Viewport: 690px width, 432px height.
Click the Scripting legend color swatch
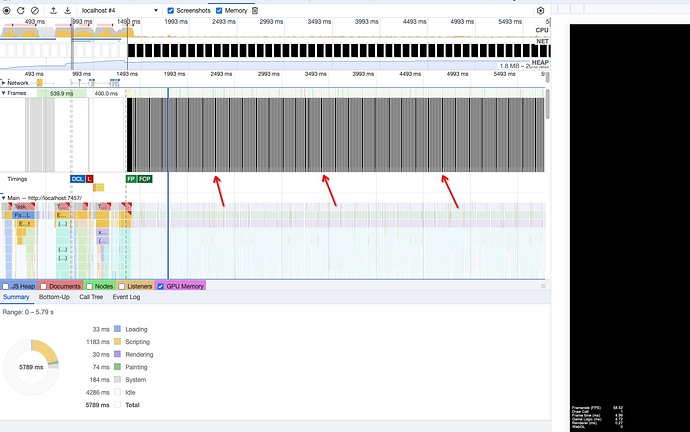pyautogui.click(x=117, y=342)
